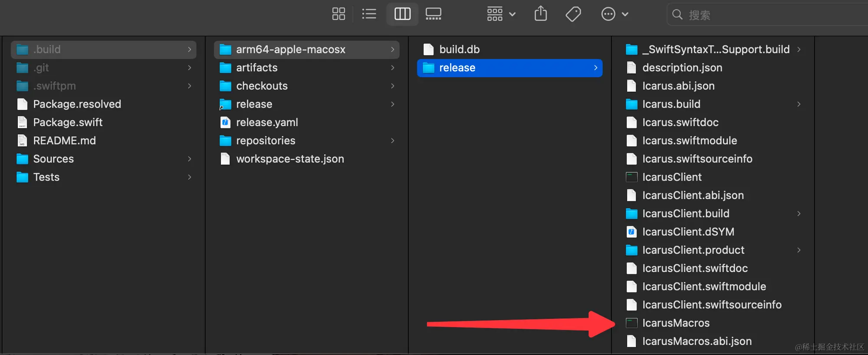Screen dimensions: 868x355
Task: Select the Package.swift file
Action: pyautogui.click(x=68, y=122)
